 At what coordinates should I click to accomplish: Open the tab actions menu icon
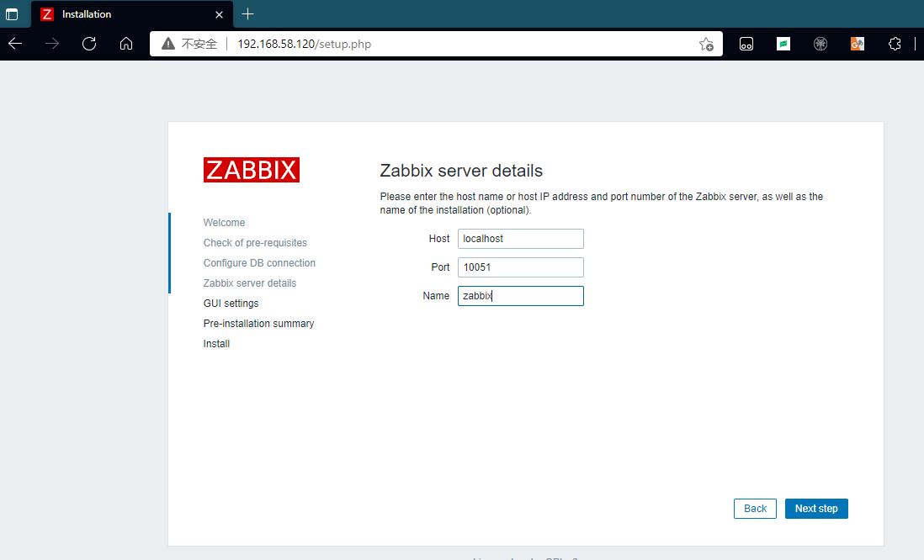click(x=12, y=14)
